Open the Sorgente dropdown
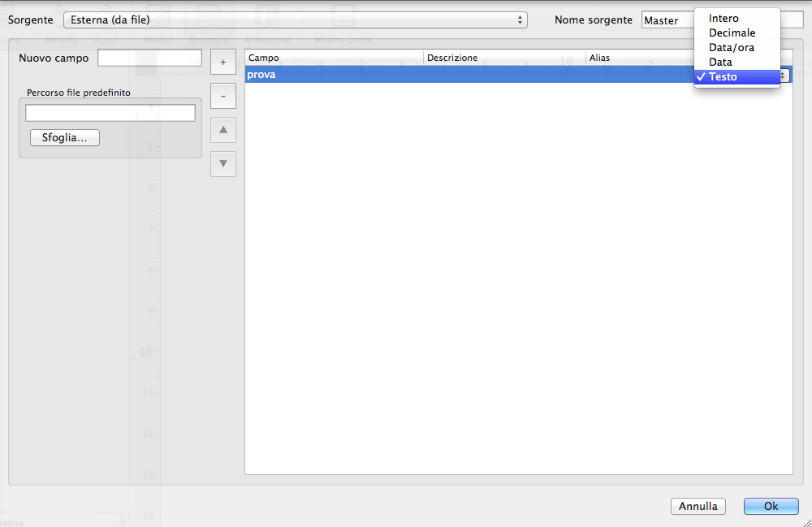Image resolution: width=812 pixels, height=527 pixels. [296, 19]
